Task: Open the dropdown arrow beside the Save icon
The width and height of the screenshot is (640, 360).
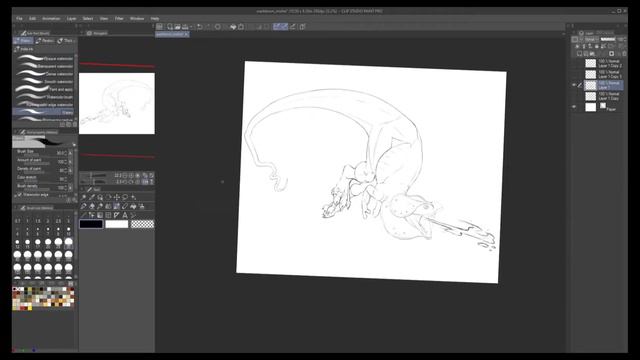Action: tap(191, 27)
